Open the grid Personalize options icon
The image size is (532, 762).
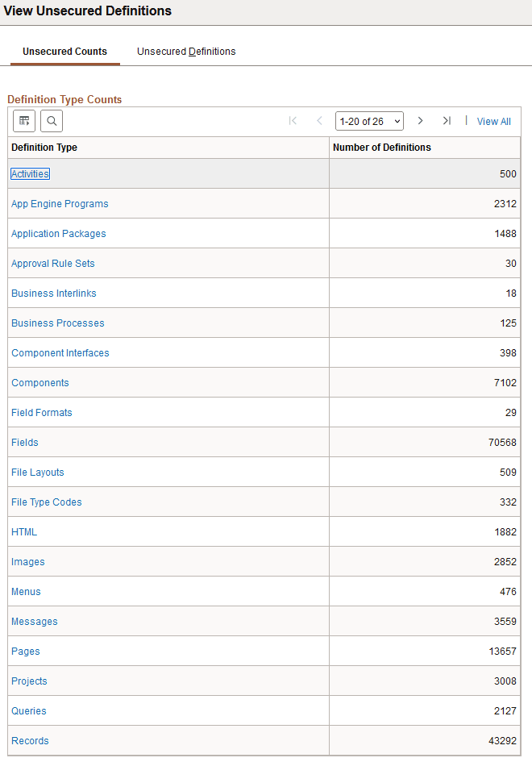pos(24,121)
